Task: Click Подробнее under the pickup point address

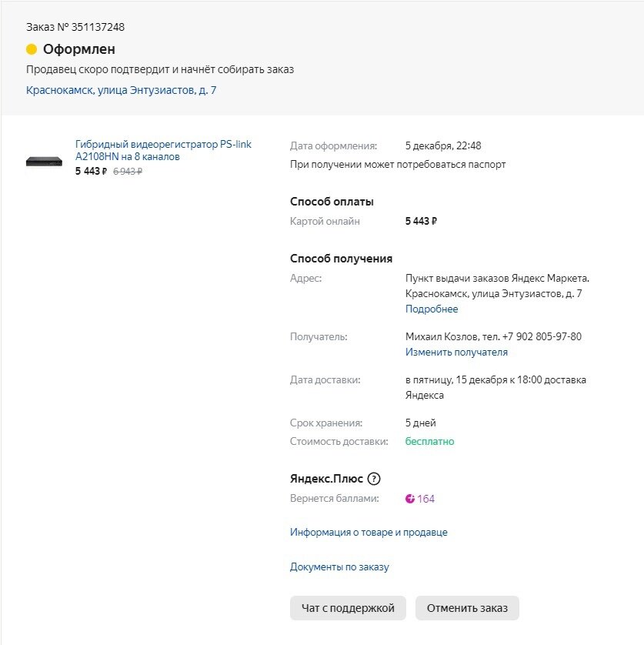Action: pos(432,309)
